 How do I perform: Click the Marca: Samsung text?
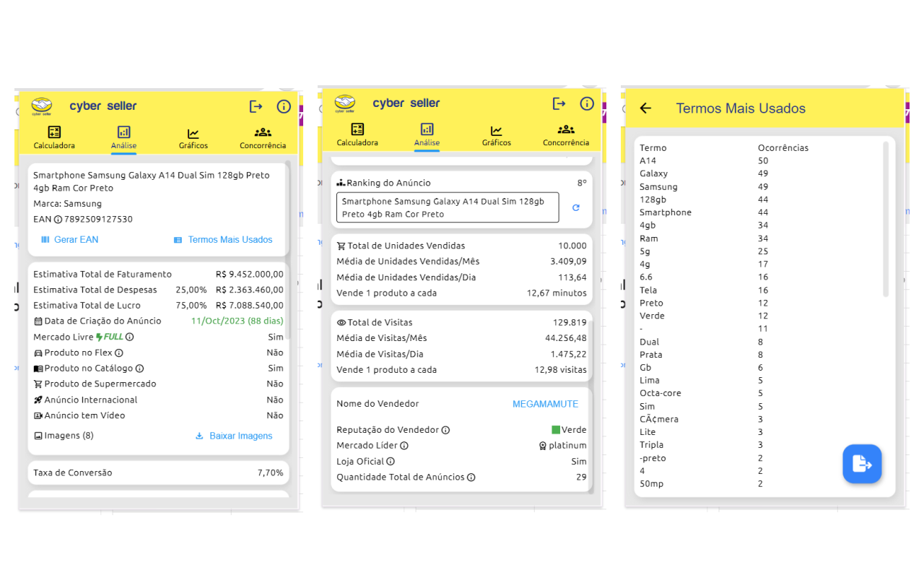pos(67,204)
